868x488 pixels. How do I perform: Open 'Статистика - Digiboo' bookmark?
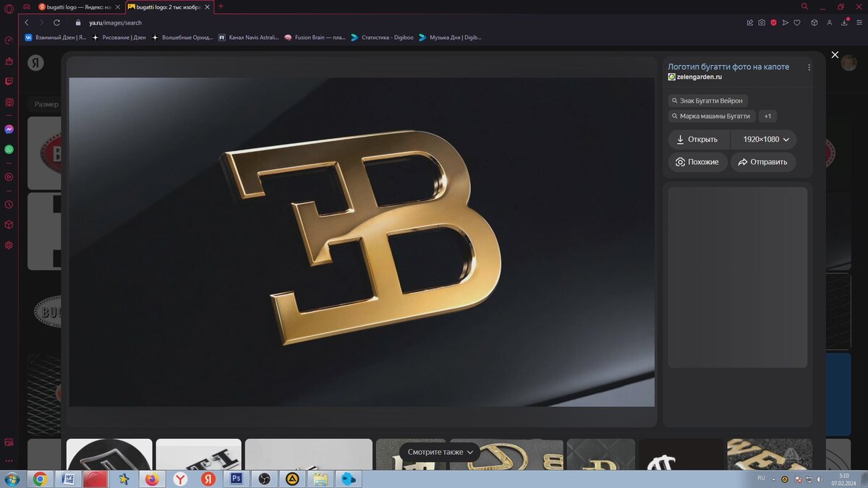click(x=381, y=37)
